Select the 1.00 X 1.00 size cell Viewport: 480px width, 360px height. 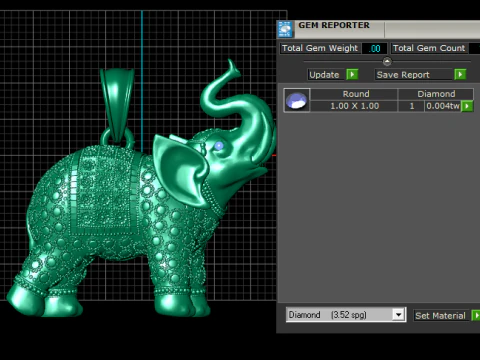click(354, 106)
